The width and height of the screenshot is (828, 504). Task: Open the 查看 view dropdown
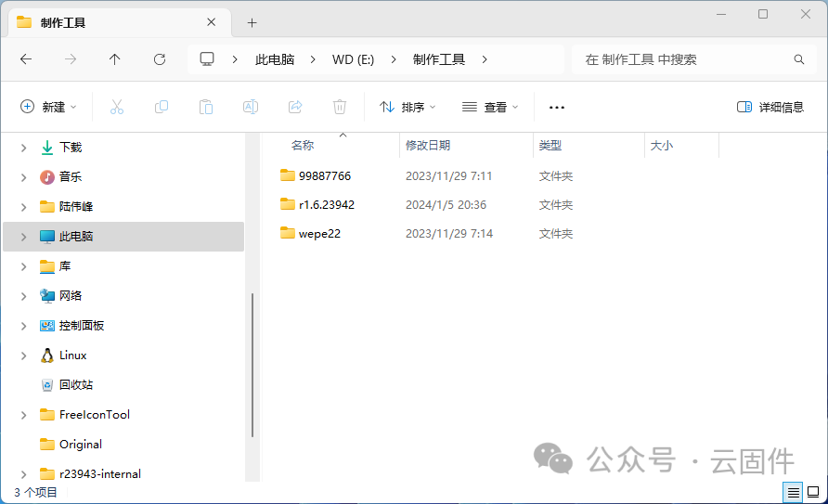click(x=490, y=107)
